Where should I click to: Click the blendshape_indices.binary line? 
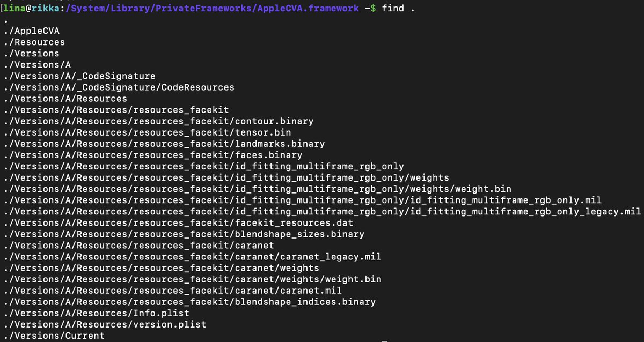(x=189, y=301)
